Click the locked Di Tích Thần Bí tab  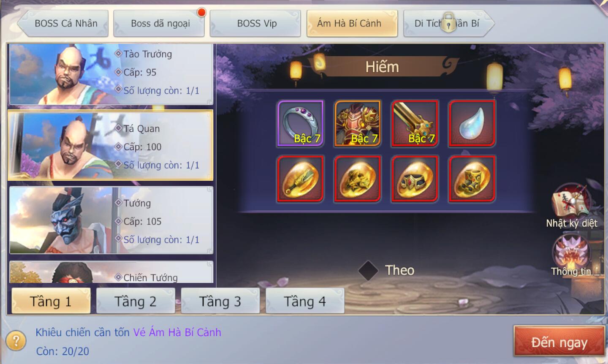pos(448,23)
